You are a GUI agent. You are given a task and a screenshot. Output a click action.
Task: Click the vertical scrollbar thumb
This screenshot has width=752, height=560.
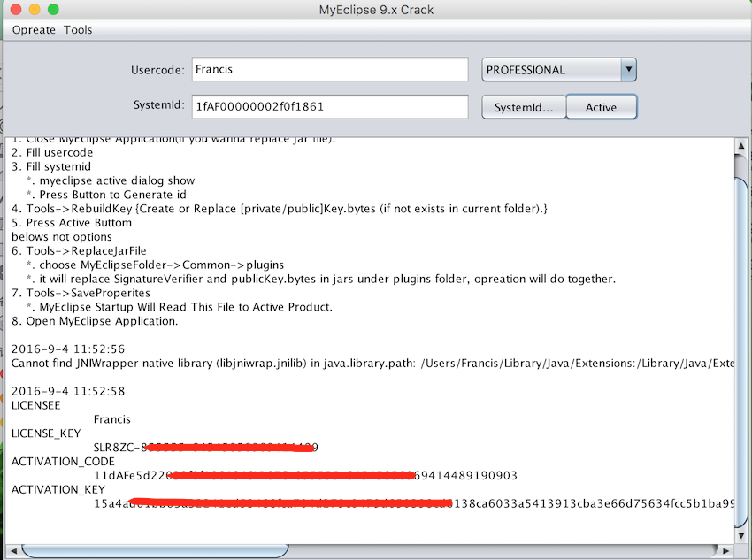click(x=741, y=351)
